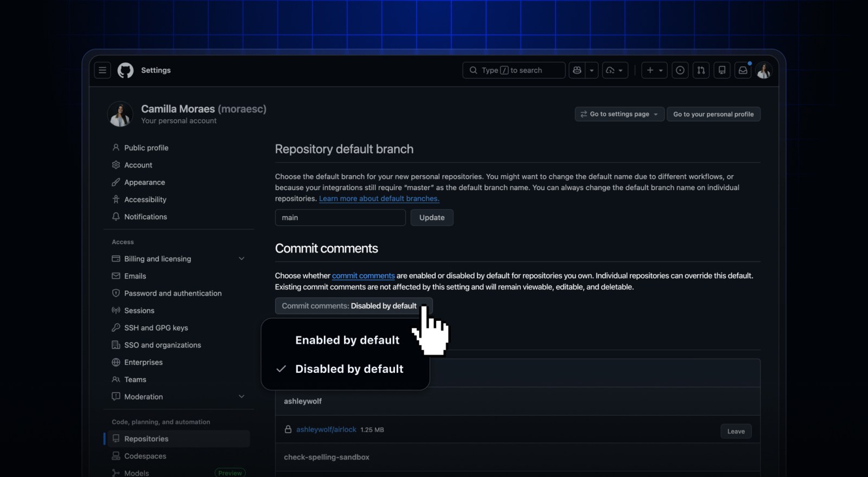
Task: Open the dropdown arrow beside Copilot icon
Action: coord(592,70)
